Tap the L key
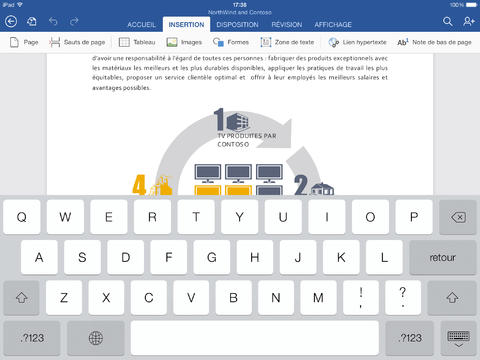 (384, 257)
